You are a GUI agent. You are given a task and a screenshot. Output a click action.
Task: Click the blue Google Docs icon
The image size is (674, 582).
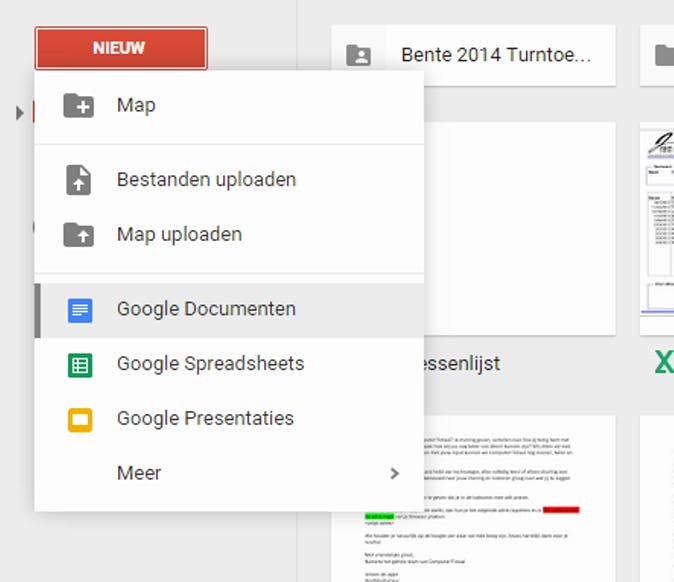80,310
